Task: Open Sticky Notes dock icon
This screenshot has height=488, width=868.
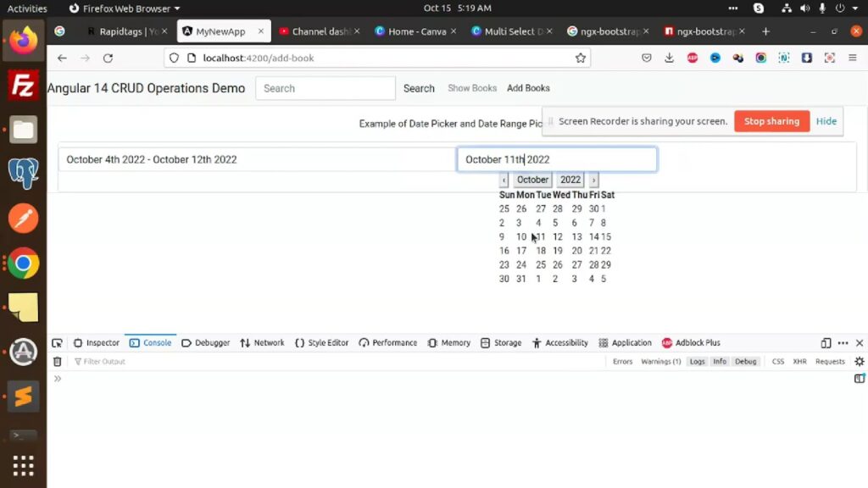Action: coord(23,307)
